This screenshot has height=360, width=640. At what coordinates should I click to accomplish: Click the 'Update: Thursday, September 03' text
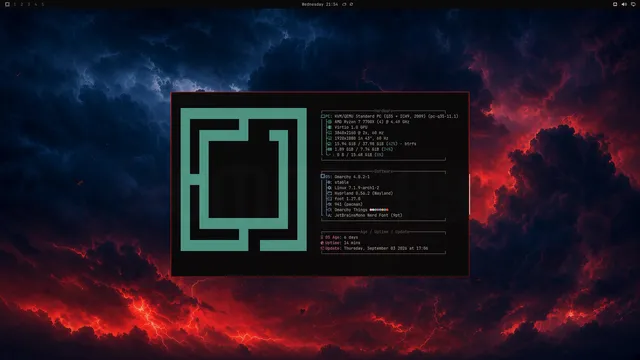[x=376, y=248]
